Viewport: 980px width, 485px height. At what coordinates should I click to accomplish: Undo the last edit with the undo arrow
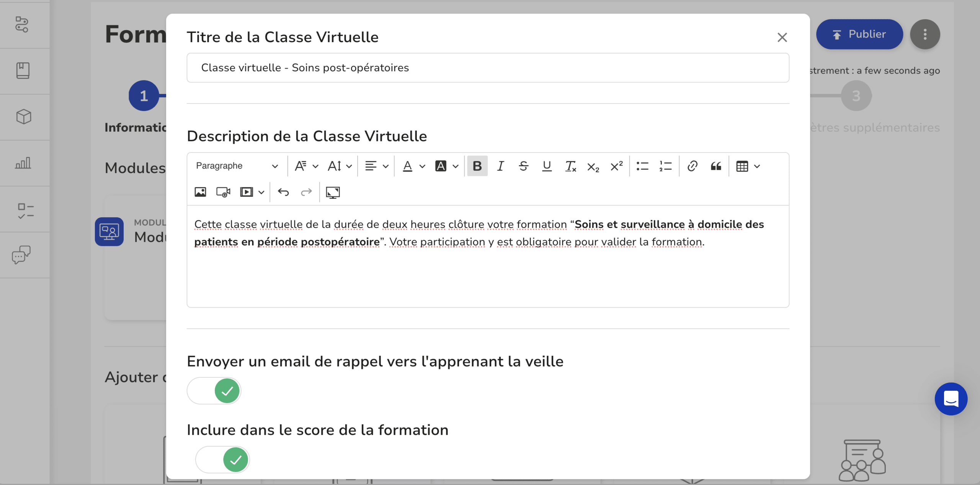[283, 192]
